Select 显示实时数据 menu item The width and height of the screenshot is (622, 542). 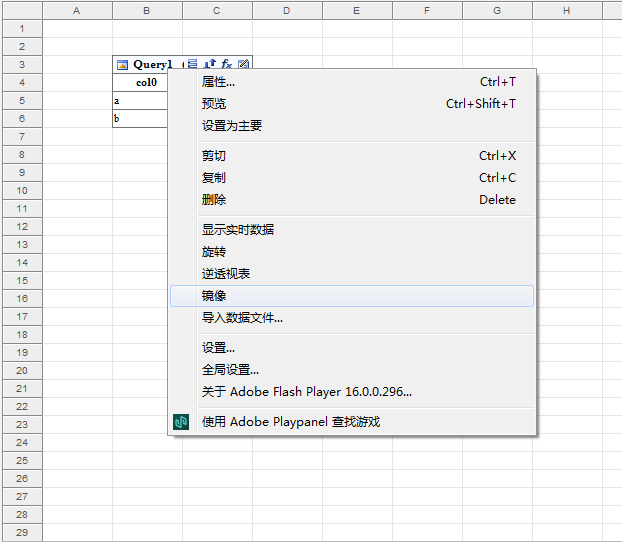[x=352, y=229]
